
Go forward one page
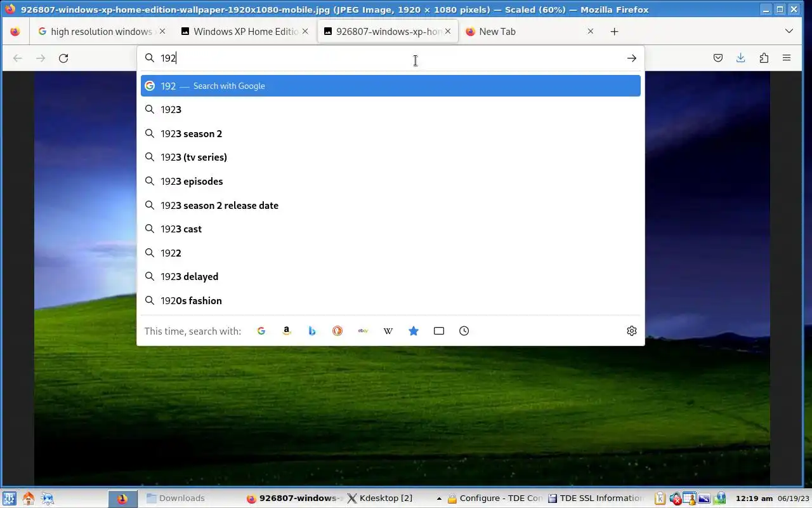[x=41, y=58]
